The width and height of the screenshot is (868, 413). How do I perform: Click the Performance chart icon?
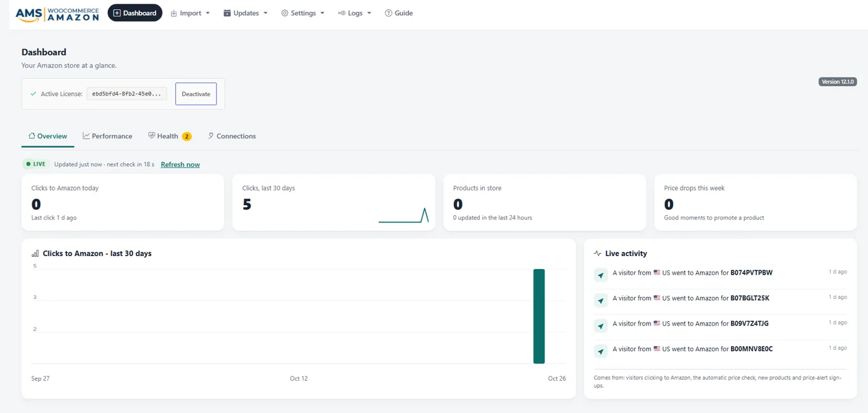click(x=86, y=136)
